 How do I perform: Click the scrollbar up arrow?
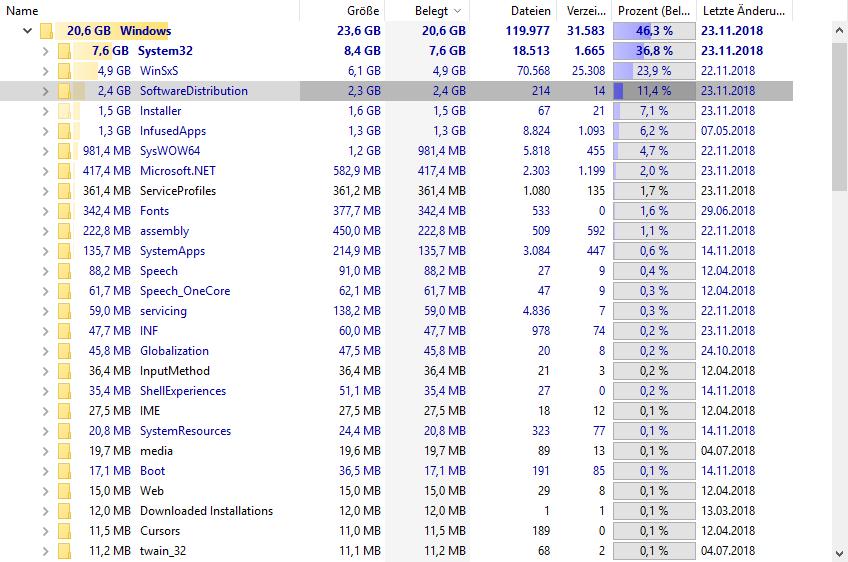tap(839, 31)
